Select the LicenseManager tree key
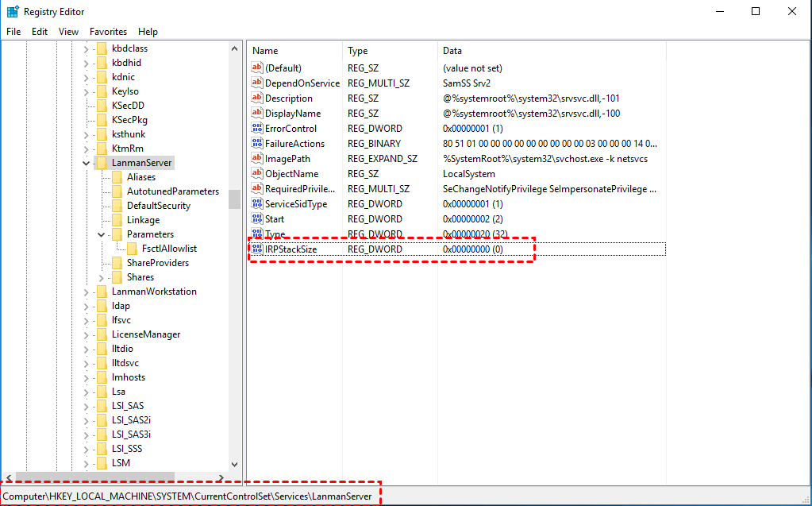 click(x=146, y=334)
